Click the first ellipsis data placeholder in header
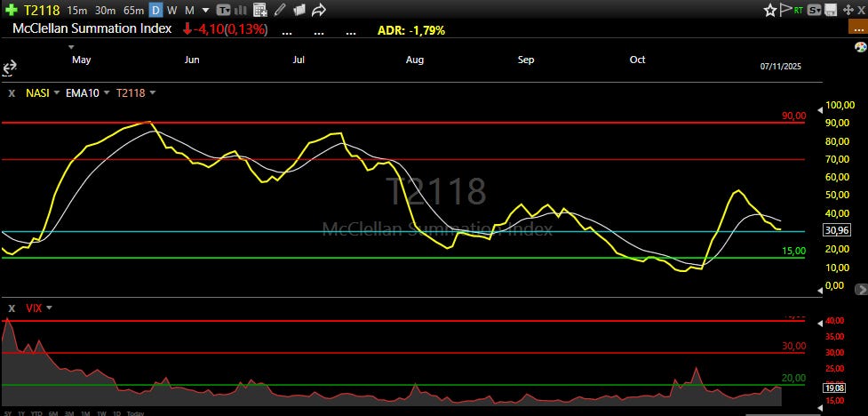868x416 pixels. [x=287, y=32]
